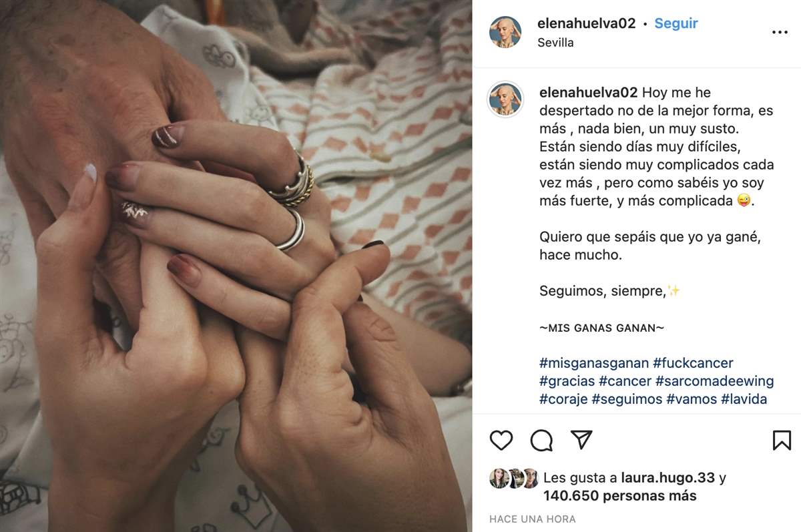The width and height of the screenshot is (801, 532).
Task: View 140.650 personas más likes list
Action: 620,496
